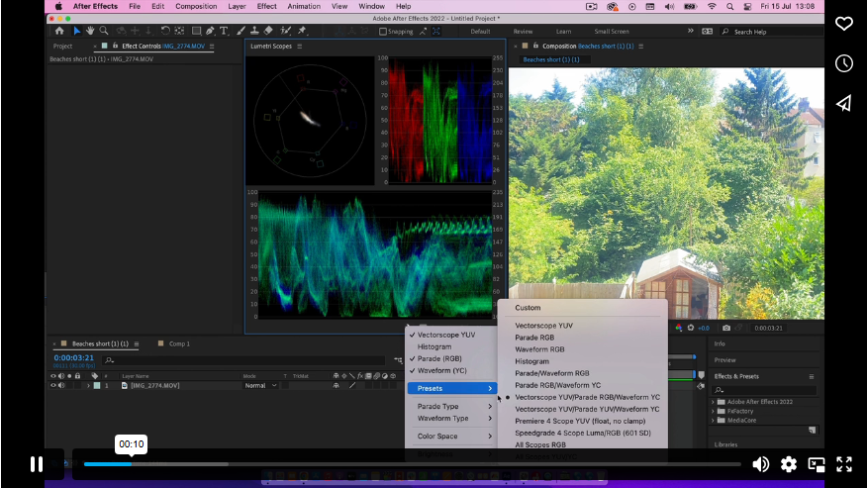Image resolution: width=868 pixels, height=488 pixels.
Task: Click the Wi-Fi icon in menu bar
Action: [x=712, y=7]
